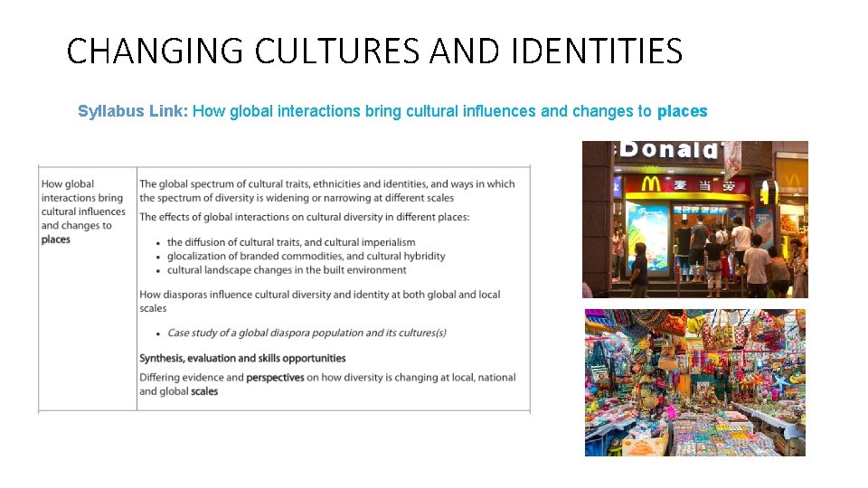Viewport: 868px width, 488px height.
Task: Click the line 'How diasporas influence cultural diversity'
Action: (319, 301)
